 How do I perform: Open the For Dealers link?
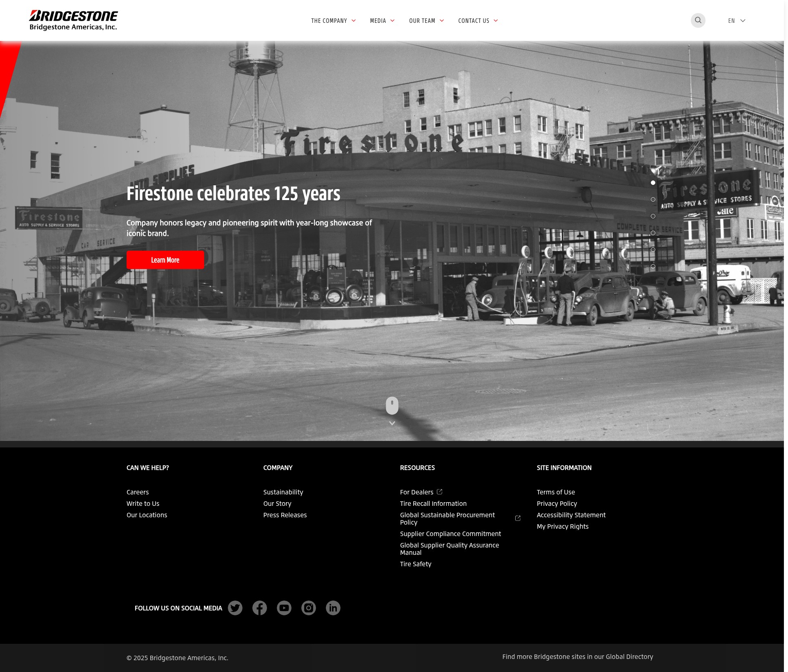[416, 492]
